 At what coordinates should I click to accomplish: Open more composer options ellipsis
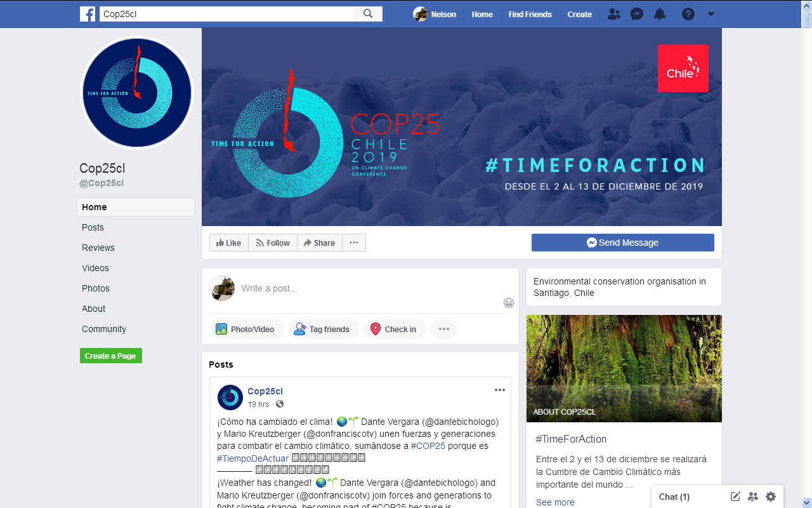tap(444, 329)
